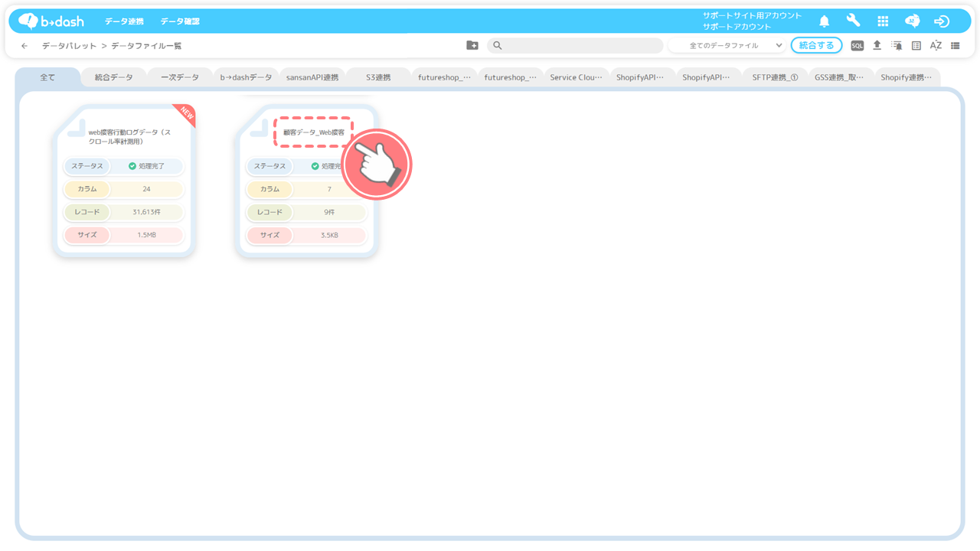Open the SFTP連携_① tab
The image size is (980, 551).
click(775, 77)
